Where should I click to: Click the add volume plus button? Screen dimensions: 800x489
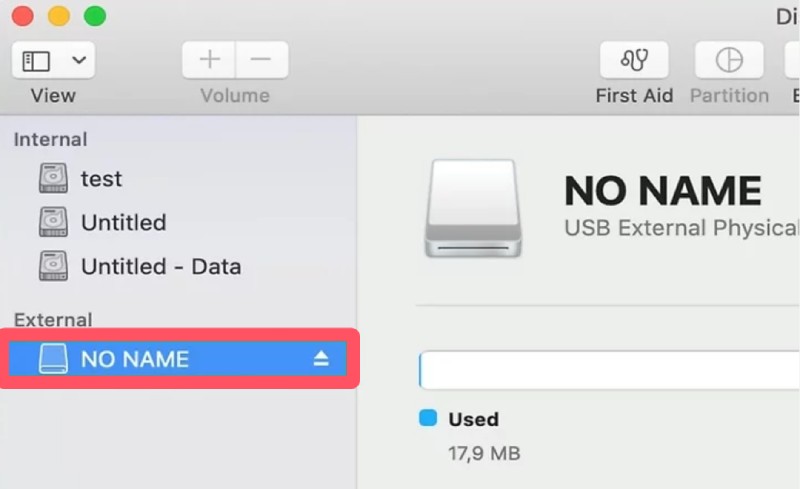click(209, 60)
